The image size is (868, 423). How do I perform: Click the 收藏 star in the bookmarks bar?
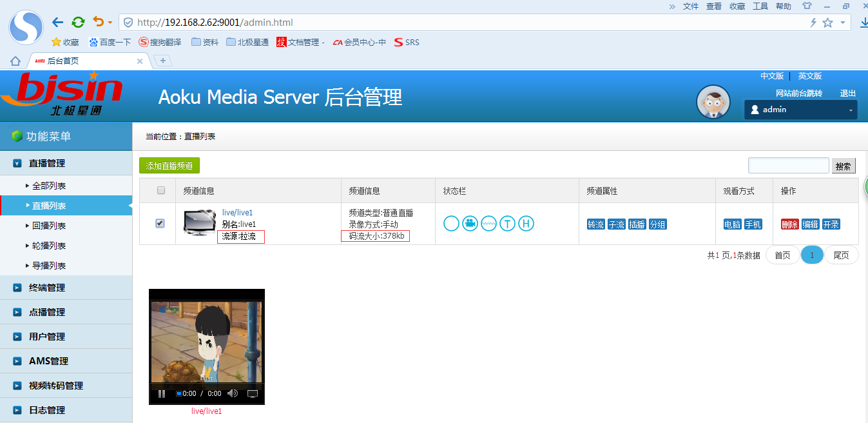(x=65, y=43)
